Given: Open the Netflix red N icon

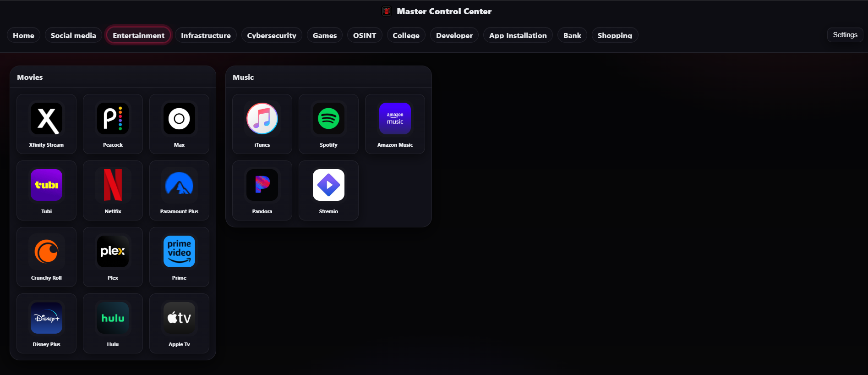Looking at the screenshot, I should (113, 185).
